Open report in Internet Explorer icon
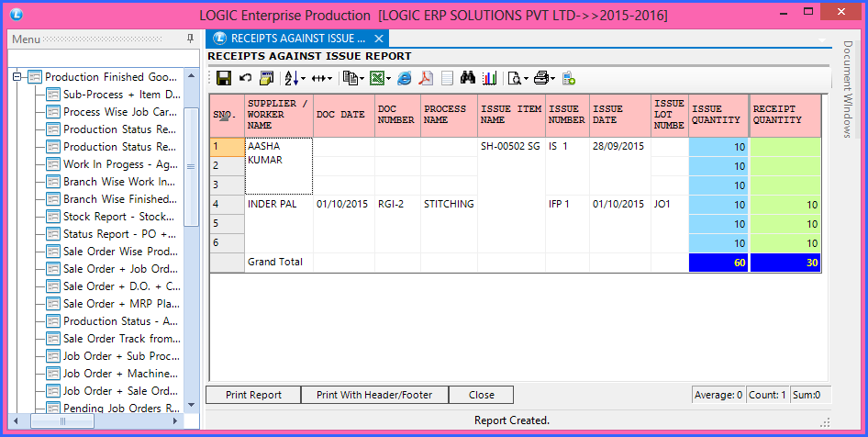Screen dimensions: 868x437 pyautogui.click(x=404, y=78)
